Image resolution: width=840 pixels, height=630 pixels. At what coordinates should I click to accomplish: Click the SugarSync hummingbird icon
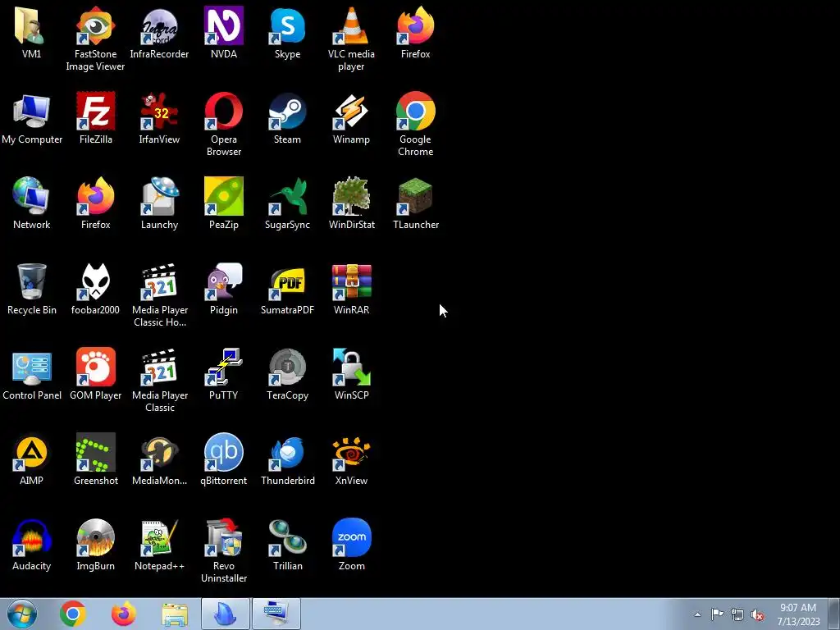tap(288, 196)
